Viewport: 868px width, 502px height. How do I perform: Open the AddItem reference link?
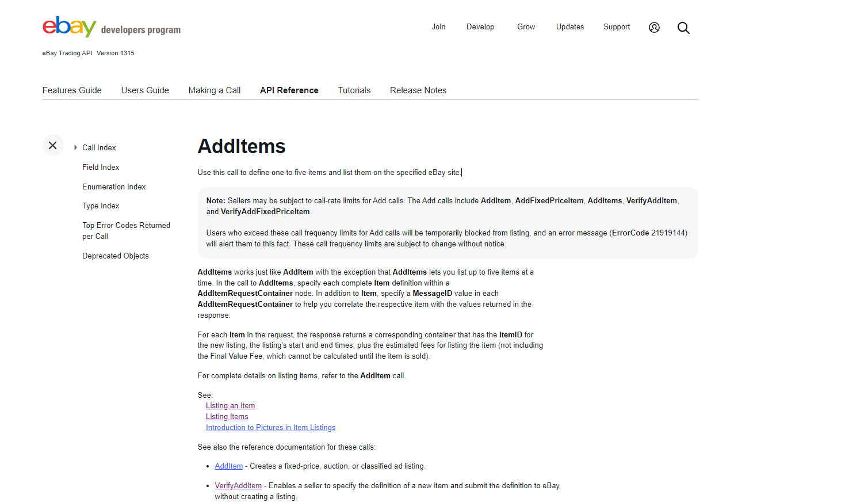point(229,466)
